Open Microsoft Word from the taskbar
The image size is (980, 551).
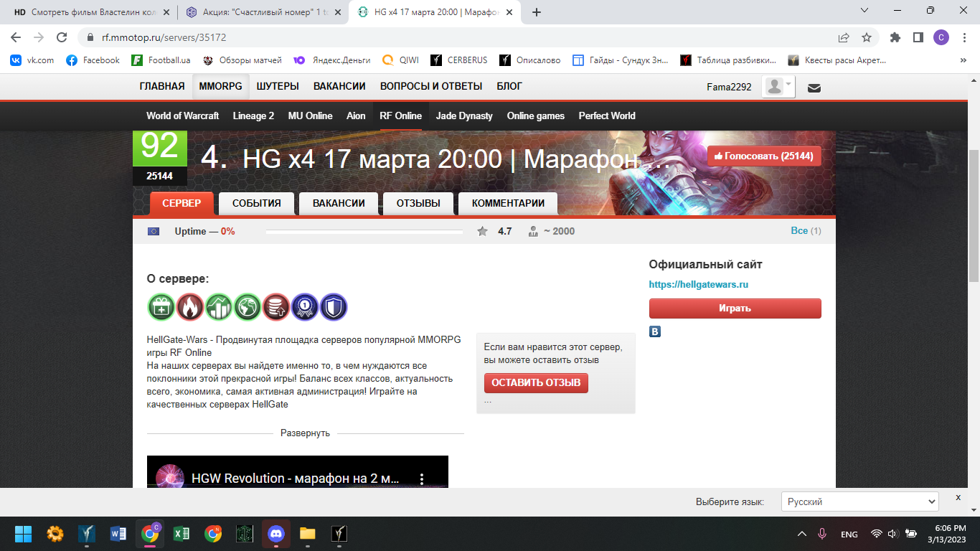pos(118,533)
